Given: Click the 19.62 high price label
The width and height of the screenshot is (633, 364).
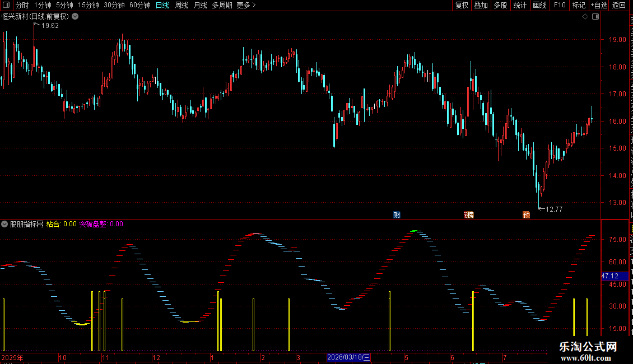Looking at the screenshot, I should click(50, 25).
